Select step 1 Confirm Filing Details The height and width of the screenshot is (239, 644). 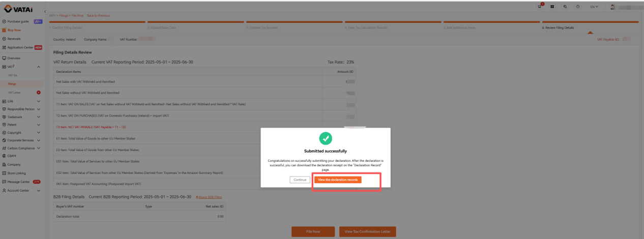tap(65, 27)
